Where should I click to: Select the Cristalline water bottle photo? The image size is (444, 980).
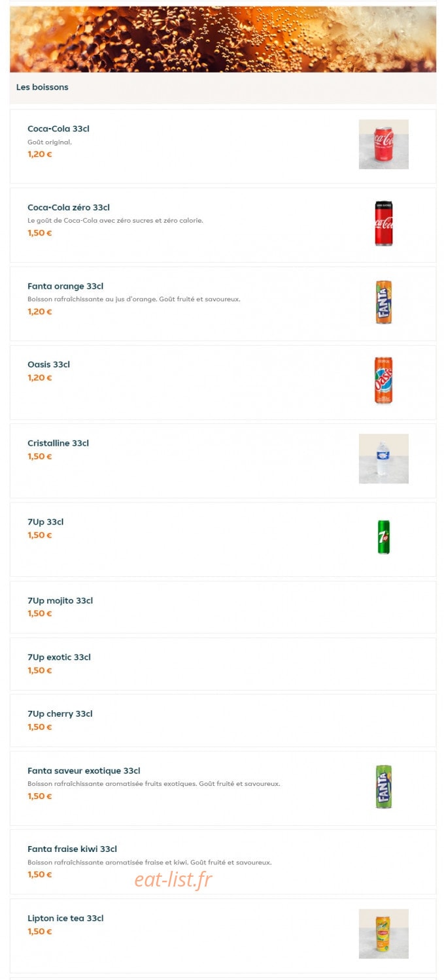tap(383, 459)
